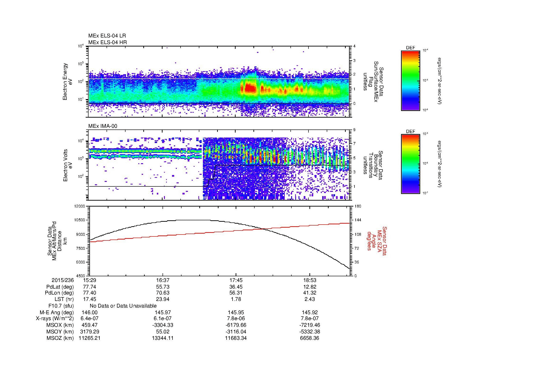Screen dimensions: 555x392
Task: Click the 'MSOX (km)' row label
Action: pyautogui.click(x=60, y=325)
